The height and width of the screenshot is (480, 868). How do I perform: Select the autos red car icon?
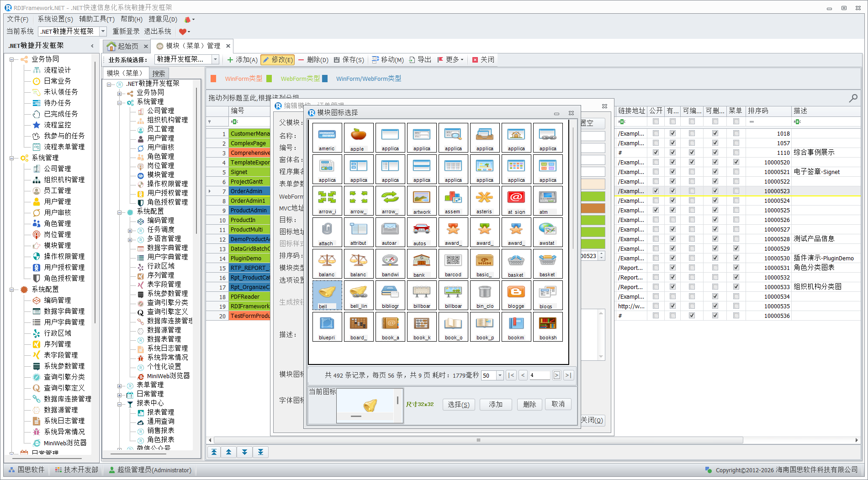pos(421,232)
